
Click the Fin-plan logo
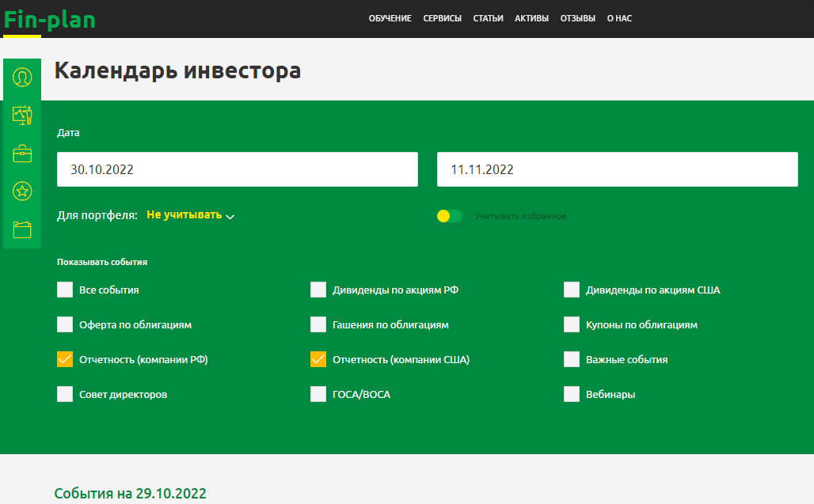click(49, 19)
